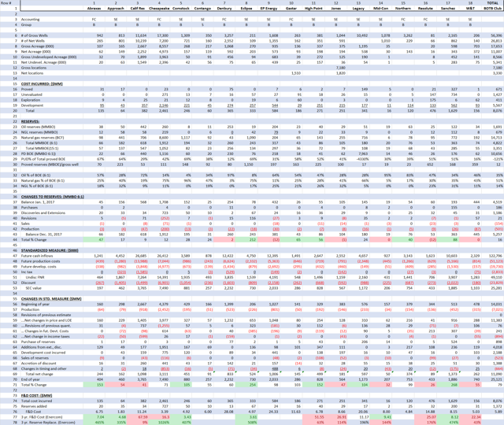This screenshot has height=425, width=504.
Task: Select the Contango column header
Action: [x=203, y=9]
